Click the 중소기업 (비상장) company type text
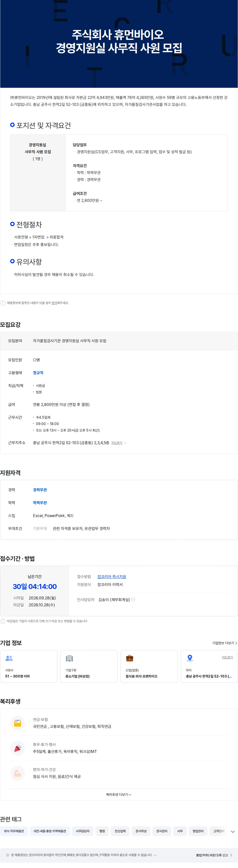Viewport: 238px width, 868px height. (x=77, y=676)
